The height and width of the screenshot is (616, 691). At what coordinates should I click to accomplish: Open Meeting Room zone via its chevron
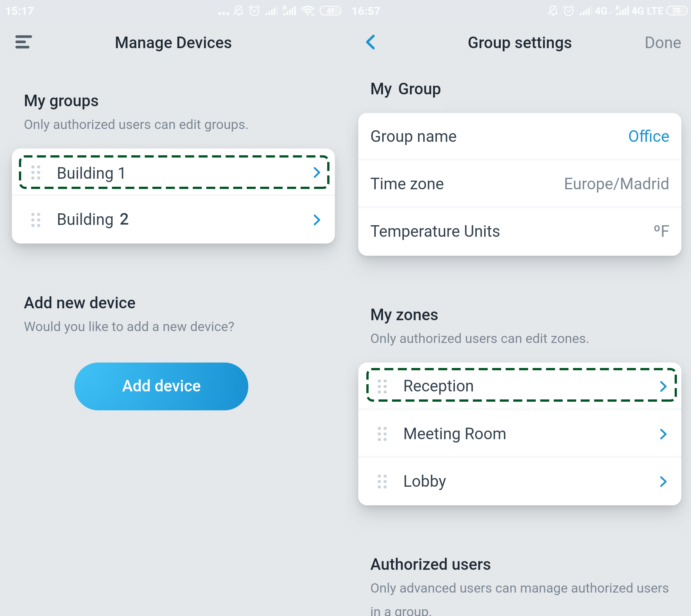point(663,434)
